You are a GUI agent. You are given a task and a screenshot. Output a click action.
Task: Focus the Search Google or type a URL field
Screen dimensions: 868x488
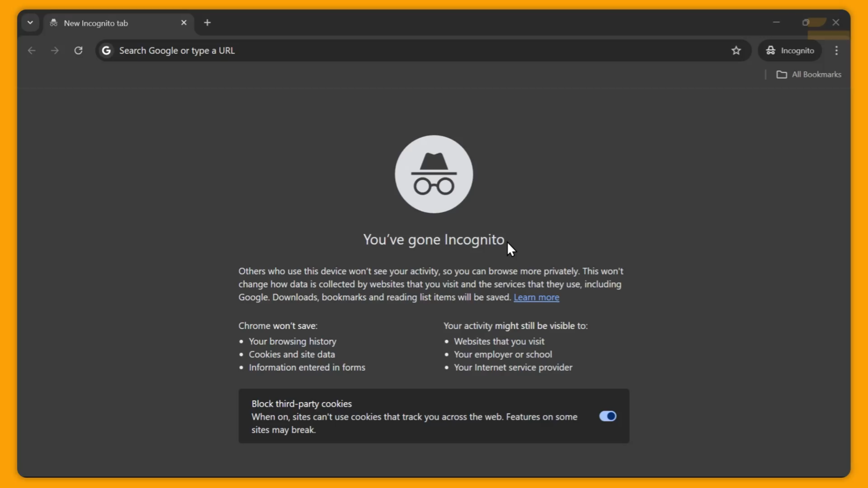coord(423,51)
